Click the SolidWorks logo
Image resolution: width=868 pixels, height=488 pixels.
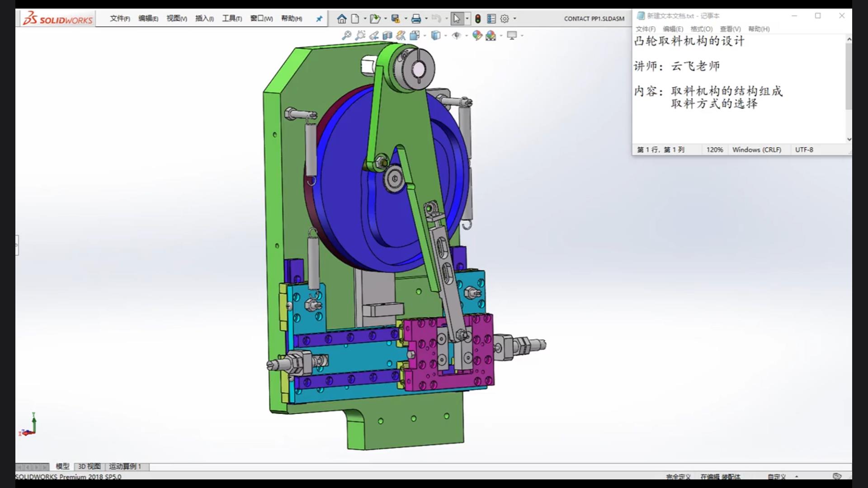pos(58,19)
